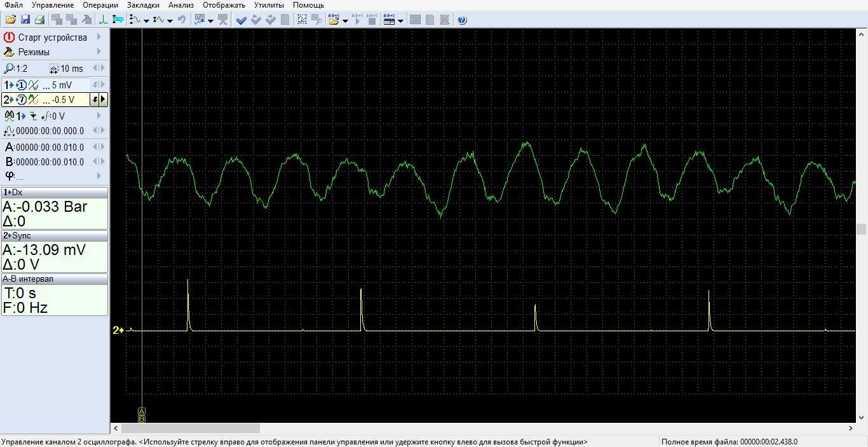Viewport: 868px width, 447px height.
Task: Open dropdown arrow next to table layout icon
Action: click(x=400, y=20)
